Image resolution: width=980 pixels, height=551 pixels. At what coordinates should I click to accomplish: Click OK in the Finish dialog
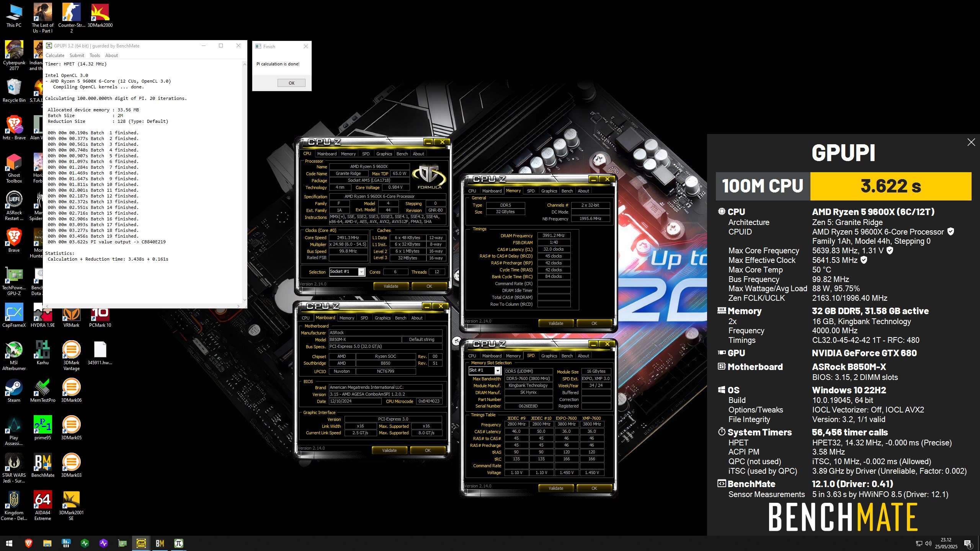291,83
